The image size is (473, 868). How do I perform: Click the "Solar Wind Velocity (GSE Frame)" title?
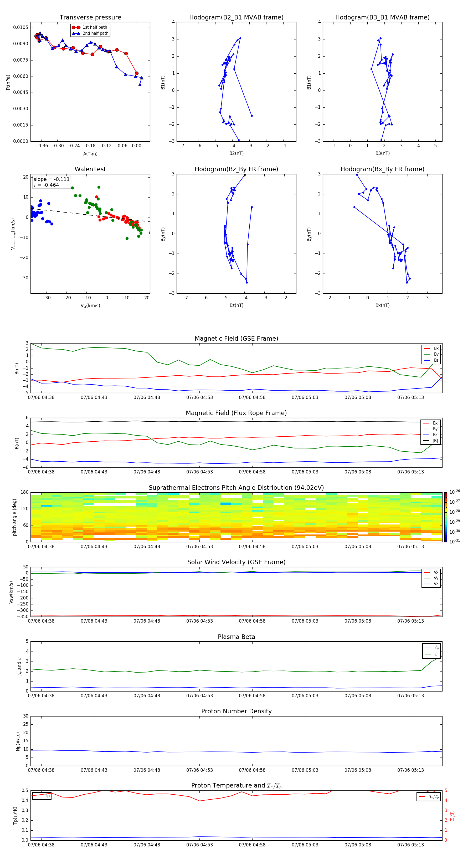(236, 562)
